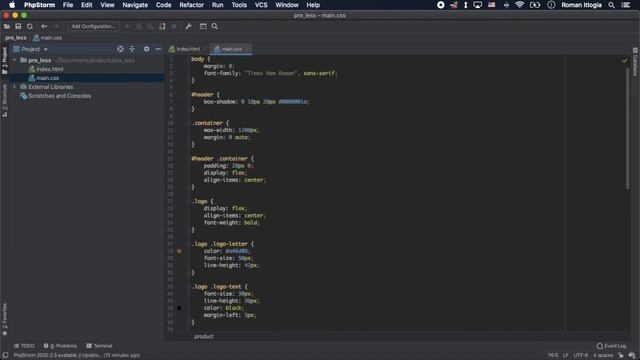Click the green checkmark inspection indicator
The height and width of the screenshot is (360, 640).
coord(624,60)
